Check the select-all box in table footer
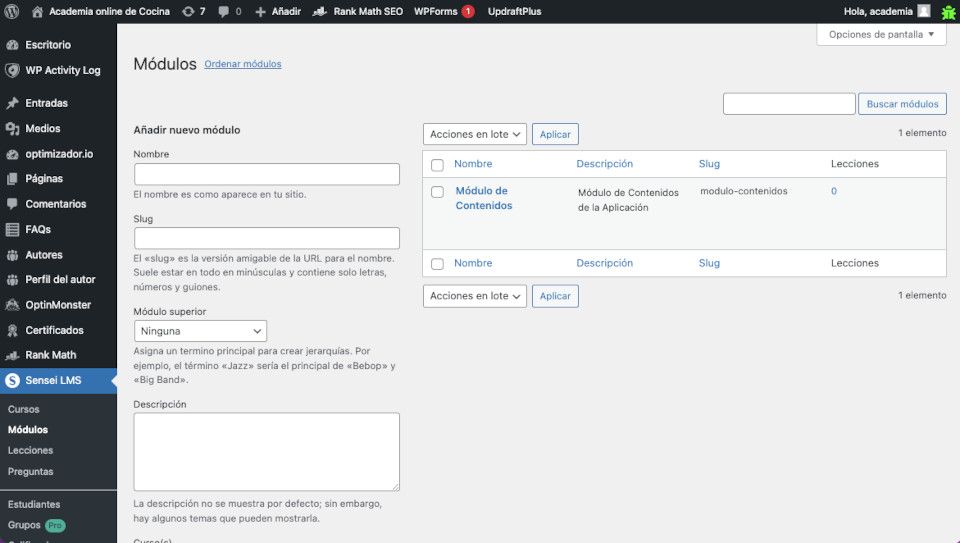 (x=437, y=264)
